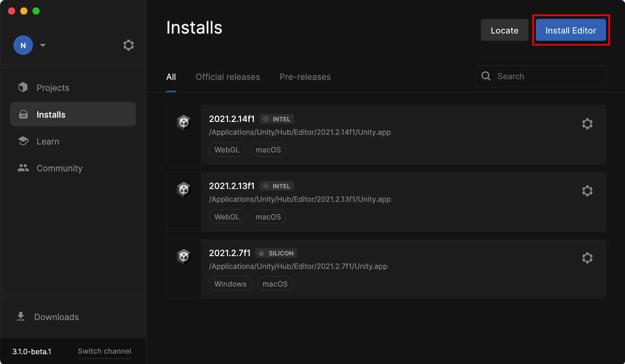The height and width of the screenshot is (364, 625).
Task: Click the 2021.2.14f1 version title
Action: [x=232, y=119]
